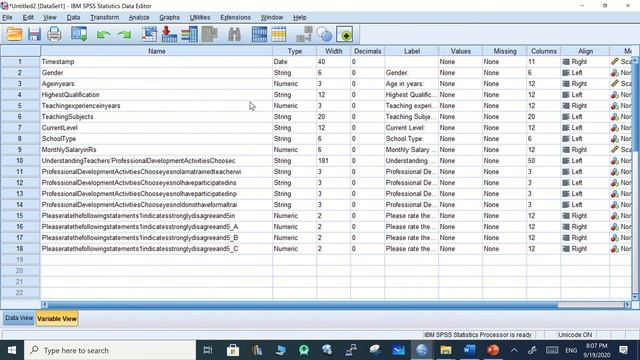640x360 pixels.
Task: Click the Scale ruler icon in Timestamp row
Action: tap(615, 62)
